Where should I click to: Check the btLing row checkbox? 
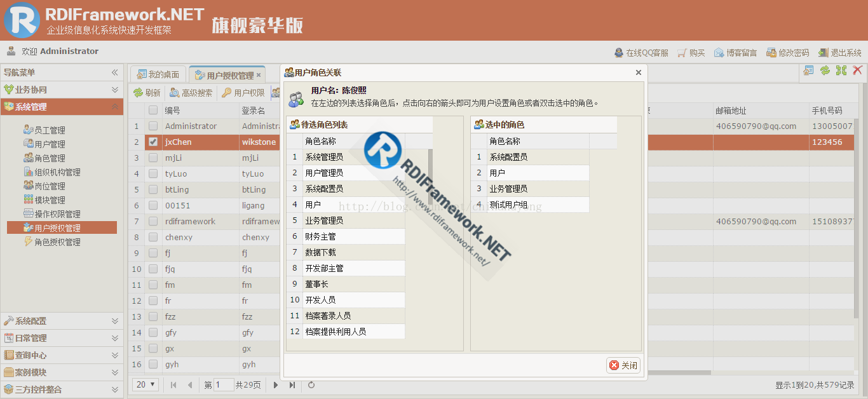(x=153, y=189)
